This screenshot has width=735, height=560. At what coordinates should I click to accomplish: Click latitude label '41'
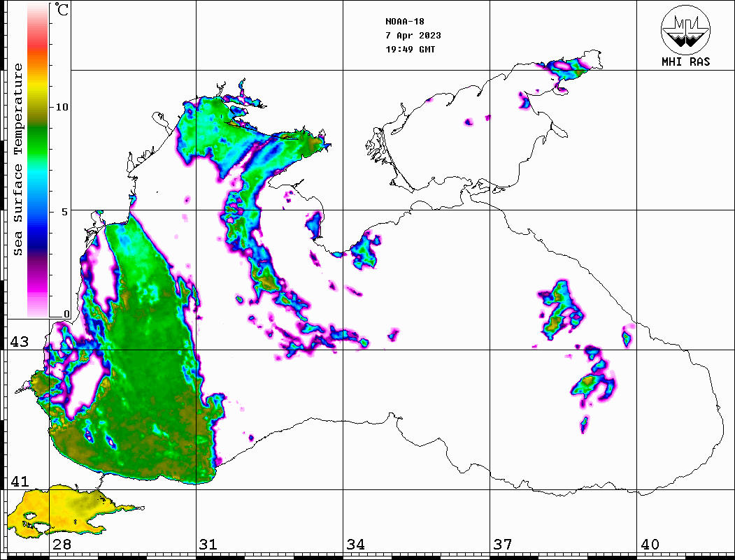point(19,482)
